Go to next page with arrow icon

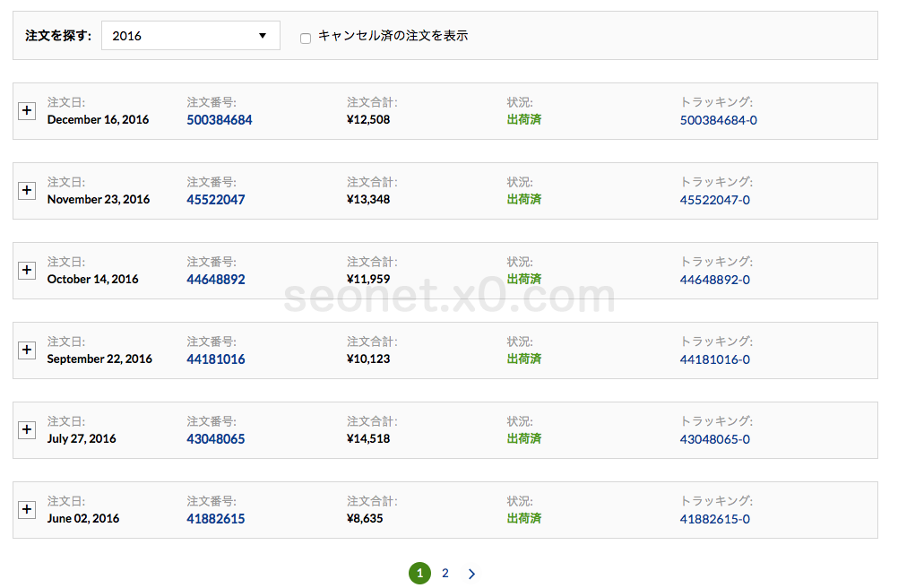click(472, 574)
